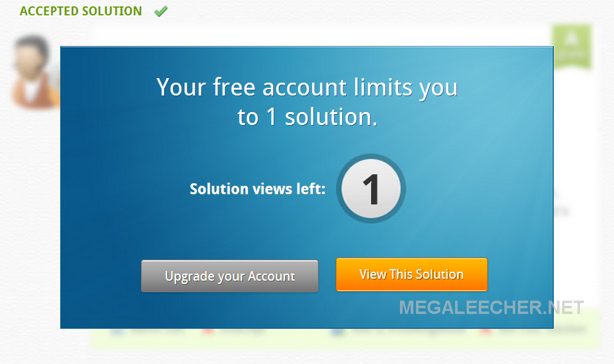The width and height of the screenshot is (614, 364).
Task: Click the free account limits headline
Action: point(307,102)
